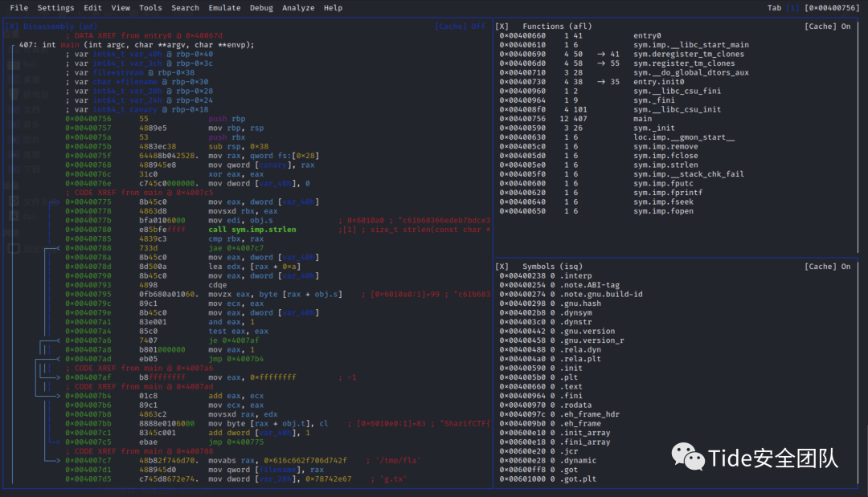Click the jae 0x4007c7 instruction
The height and width of the screenshot is (497, 868).
click(235, 248)
